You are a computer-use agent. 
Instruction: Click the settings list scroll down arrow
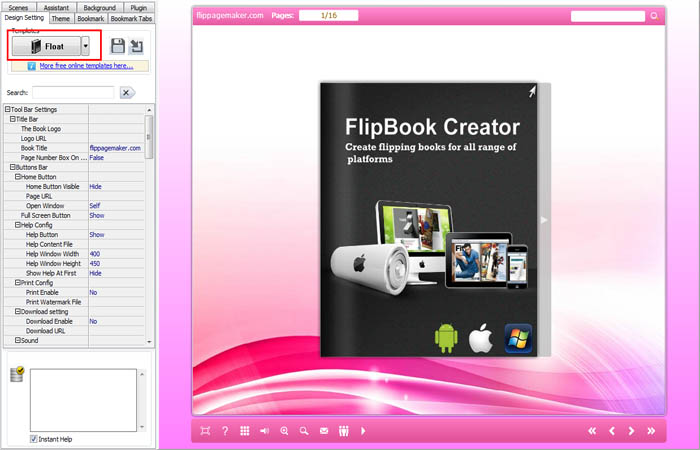pos(149,342)
